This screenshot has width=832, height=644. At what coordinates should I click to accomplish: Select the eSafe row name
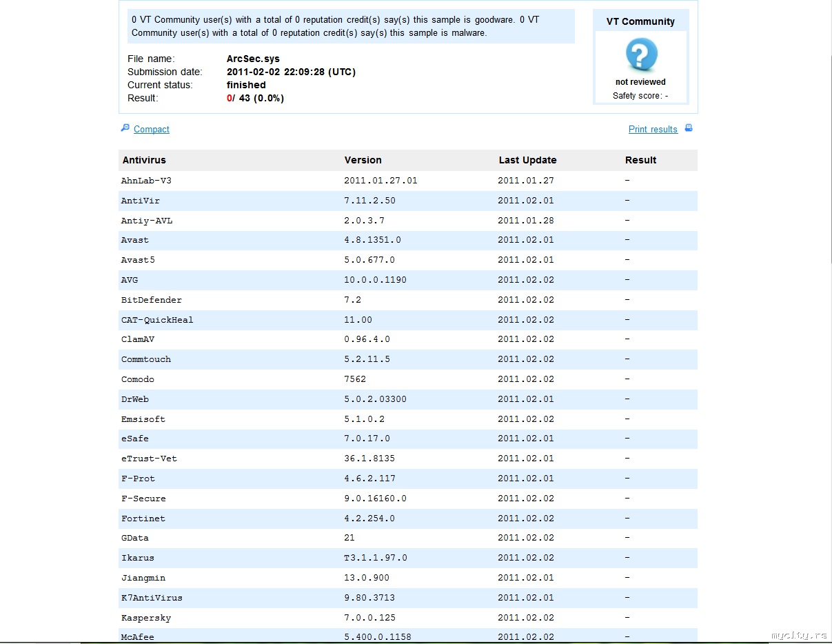135,439
